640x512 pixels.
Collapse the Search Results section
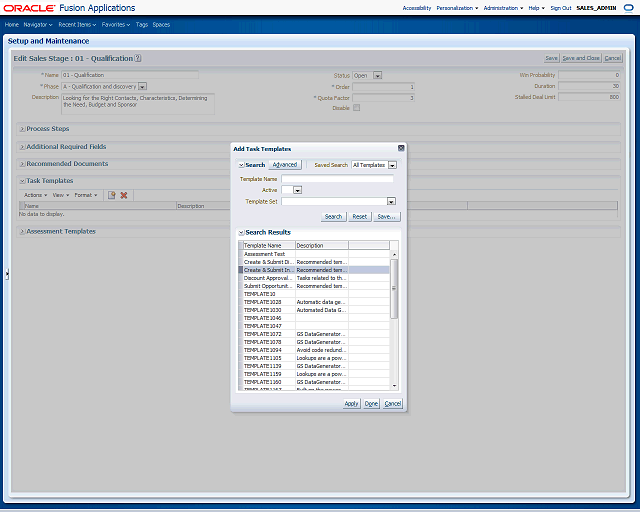point(241,232)
